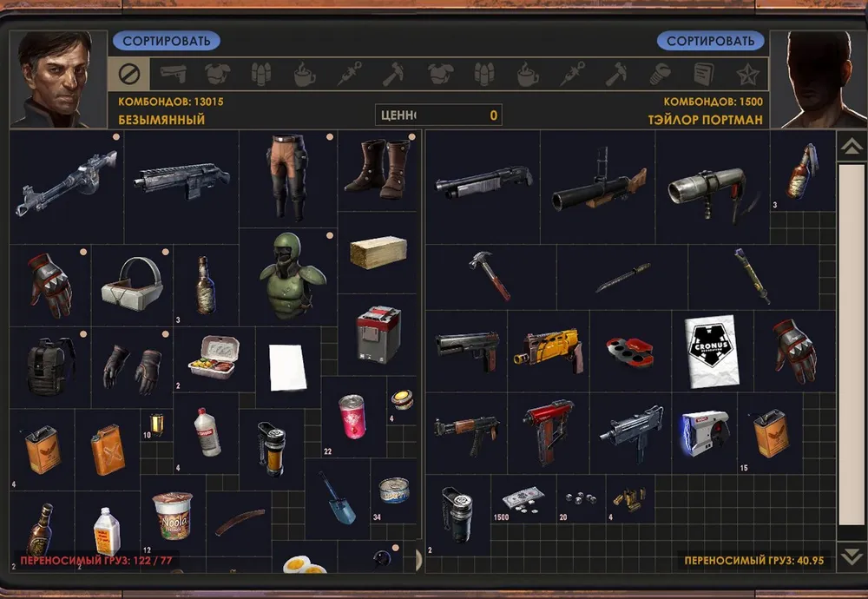868x599 pixels.
Task: Click the brown leather boots
Action: point(376,168)
